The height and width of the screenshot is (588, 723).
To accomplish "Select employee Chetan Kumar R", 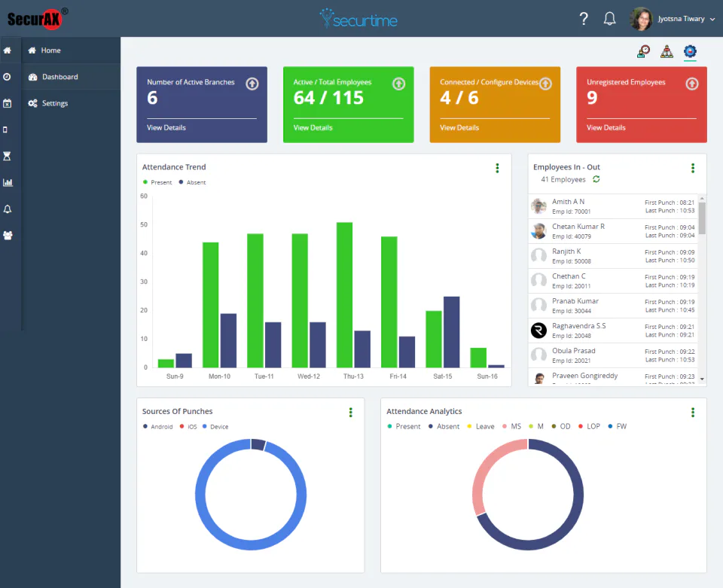I will (x=613, y=231).
